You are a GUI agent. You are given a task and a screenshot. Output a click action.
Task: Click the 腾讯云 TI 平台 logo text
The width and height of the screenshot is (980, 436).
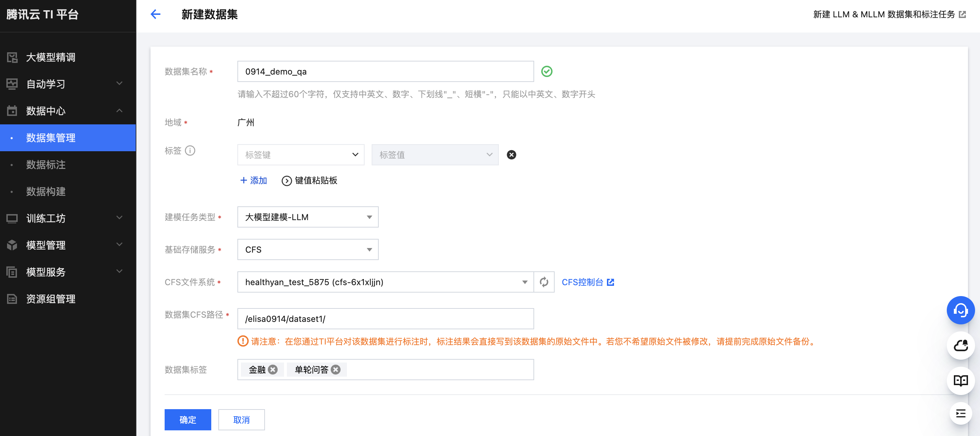pos(42,14)
